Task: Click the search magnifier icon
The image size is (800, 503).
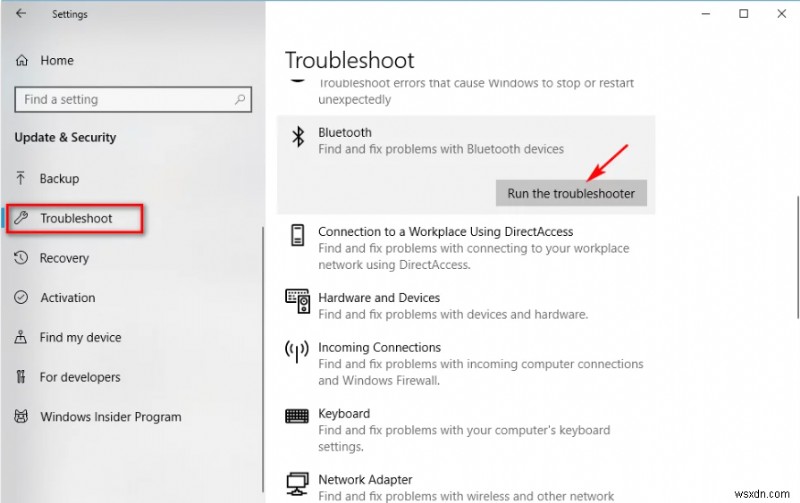Action: click(240, 100)
